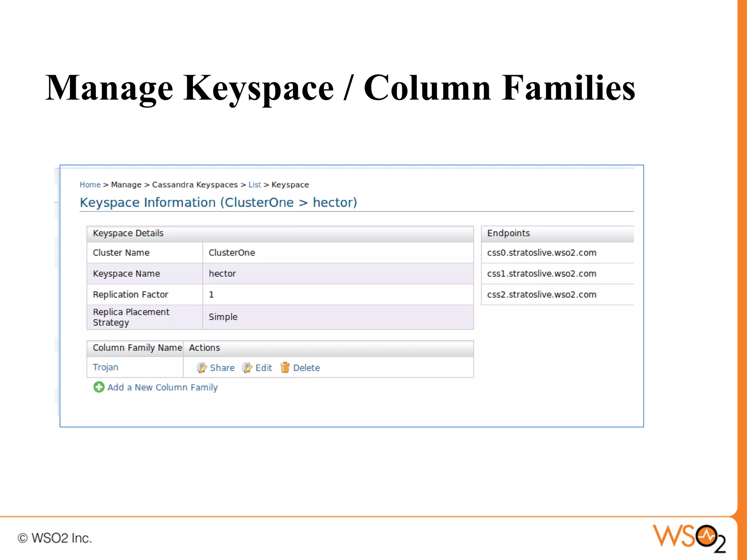Click Edit link for Trojan
Screen dimensions: 747x560
pos(263,367)
